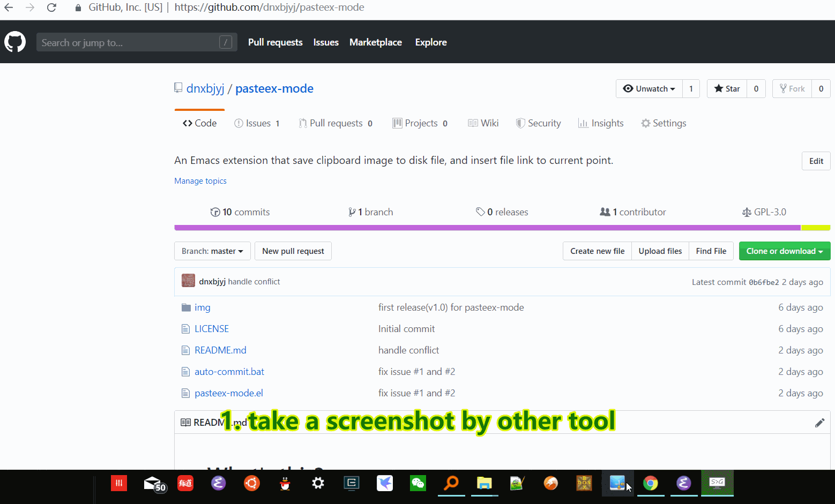View the 0 releases link
The width and height of the screenshot is (835, 504).
point(502,212)
